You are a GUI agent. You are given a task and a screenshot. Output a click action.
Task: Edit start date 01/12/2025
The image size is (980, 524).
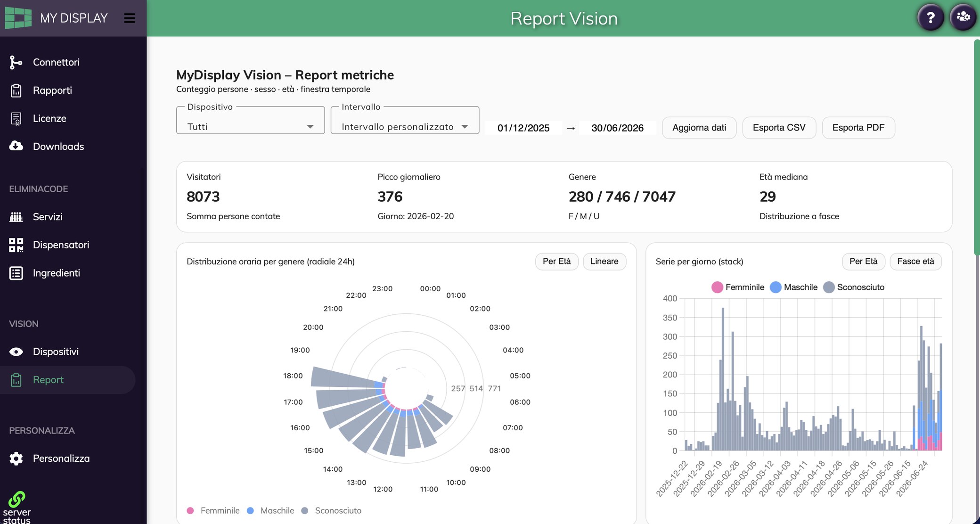coord(523,128)
